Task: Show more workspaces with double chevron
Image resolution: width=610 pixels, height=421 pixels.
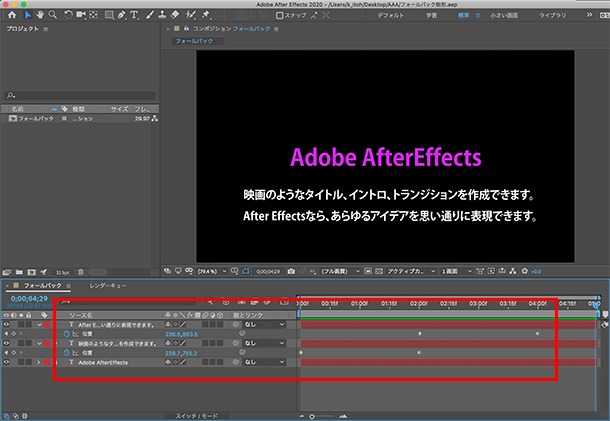Action: (x=589, y=15)
